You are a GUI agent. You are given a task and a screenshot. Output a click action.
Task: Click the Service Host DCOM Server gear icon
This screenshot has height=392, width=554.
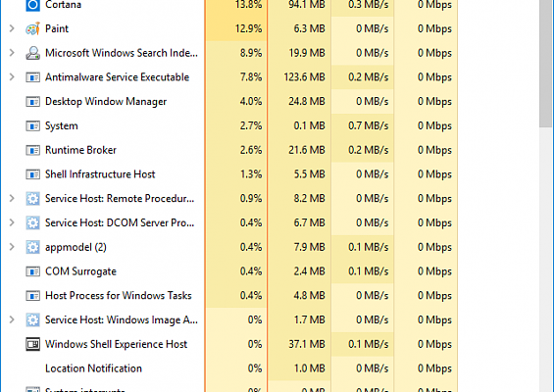coord(33,222)
